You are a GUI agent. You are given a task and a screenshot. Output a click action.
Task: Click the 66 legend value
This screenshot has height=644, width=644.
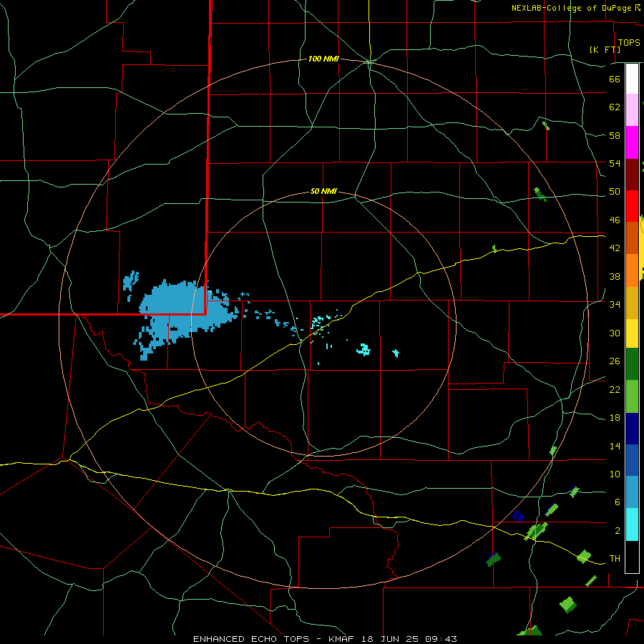pyautogui.click(x=615, y=79)
